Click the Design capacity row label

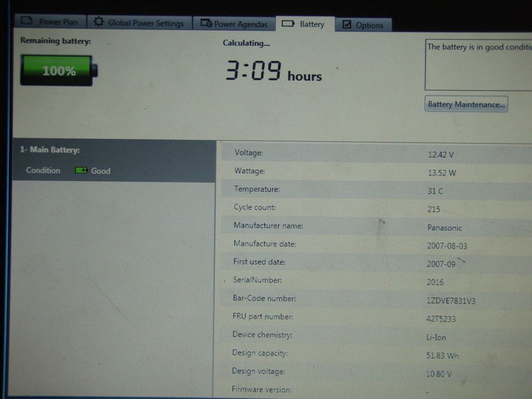point(260,353)
